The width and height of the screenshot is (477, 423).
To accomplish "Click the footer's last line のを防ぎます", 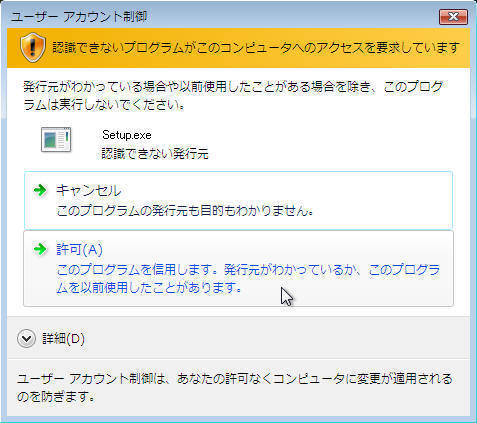I will coord(56,396).
